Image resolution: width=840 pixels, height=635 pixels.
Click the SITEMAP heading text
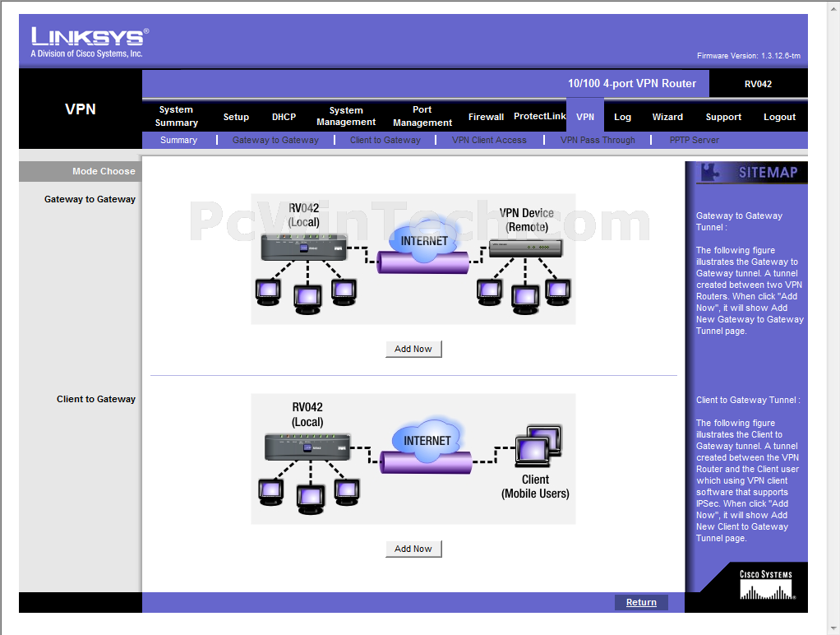[768, 173]
